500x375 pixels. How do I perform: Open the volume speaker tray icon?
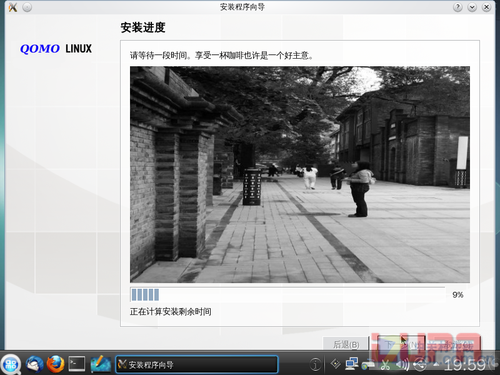coord(402,364)
